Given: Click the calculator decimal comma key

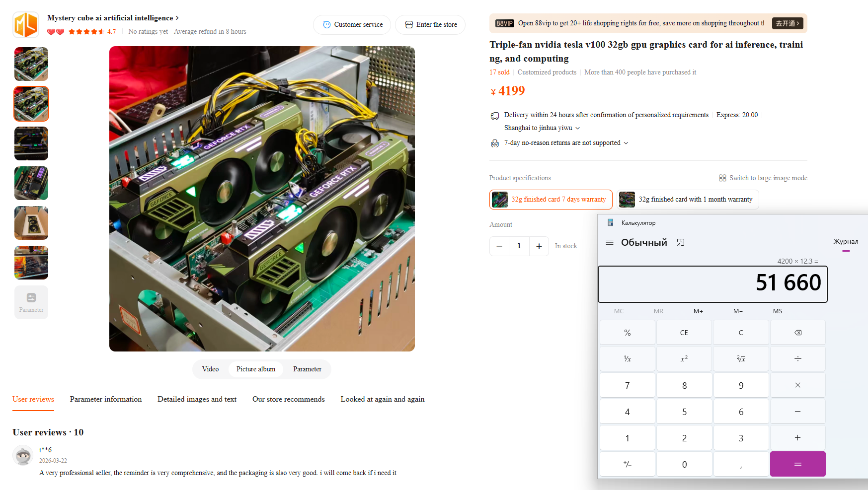Looking at the screenshot, I should (x=741, y=464).
